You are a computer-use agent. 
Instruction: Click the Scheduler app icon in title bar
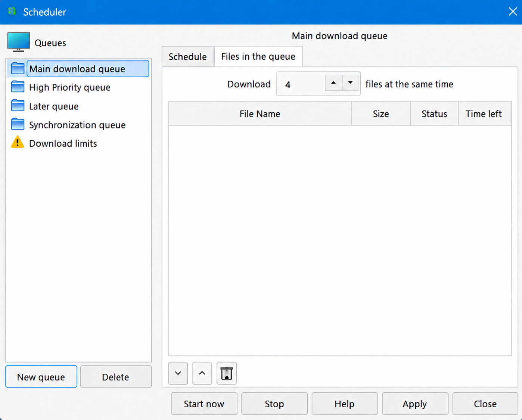12,12
